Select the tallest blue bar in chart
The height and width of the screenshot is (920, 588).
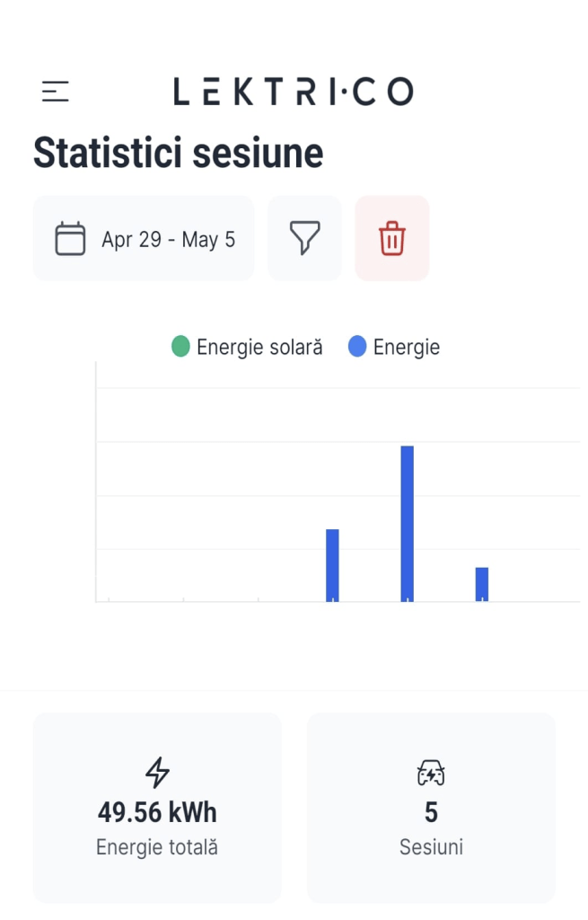pyautogui.click(x=407, y=523)
